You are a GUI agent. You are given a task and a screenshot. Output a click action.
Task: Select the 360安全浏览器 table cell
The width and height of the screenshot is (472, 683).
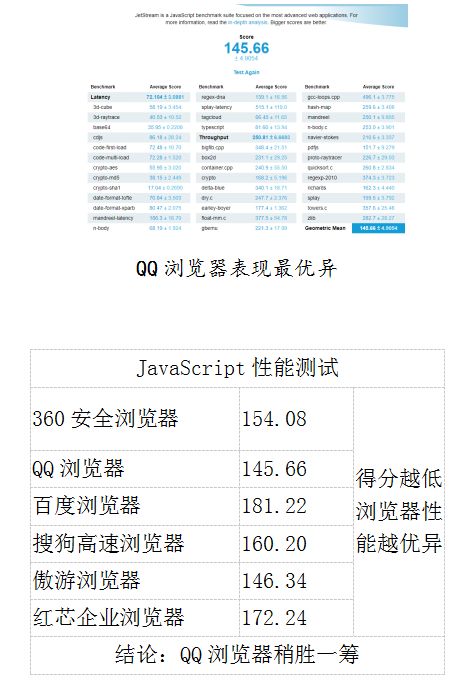click(x=135, y=419)
